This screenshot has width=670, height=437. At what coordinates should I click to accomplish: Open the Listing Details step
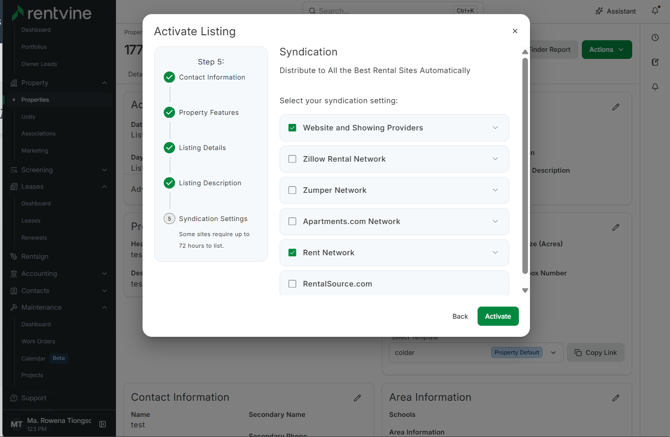pyautogui.click(x=202, y=148)
